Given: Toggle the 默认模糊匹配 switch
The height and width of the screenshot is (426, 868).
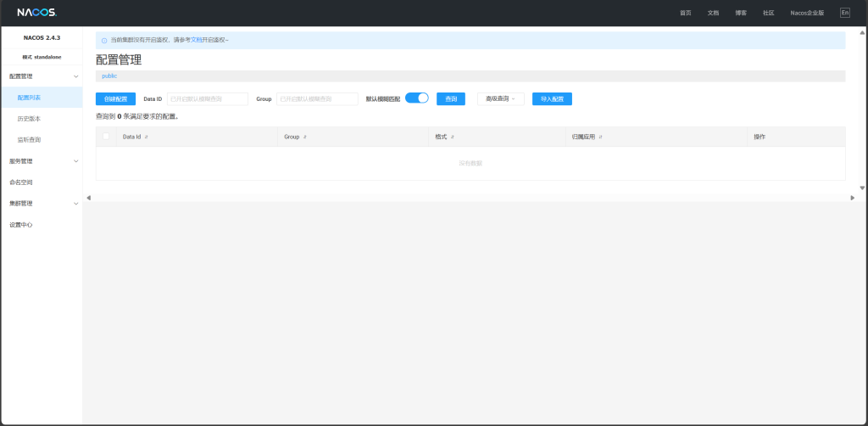Looking at the screenshot, I should [417, 98].
